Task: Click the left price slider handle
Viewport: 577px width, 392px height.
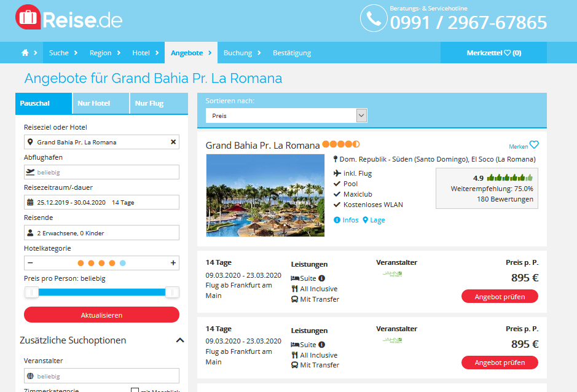Action: (32, 292)
